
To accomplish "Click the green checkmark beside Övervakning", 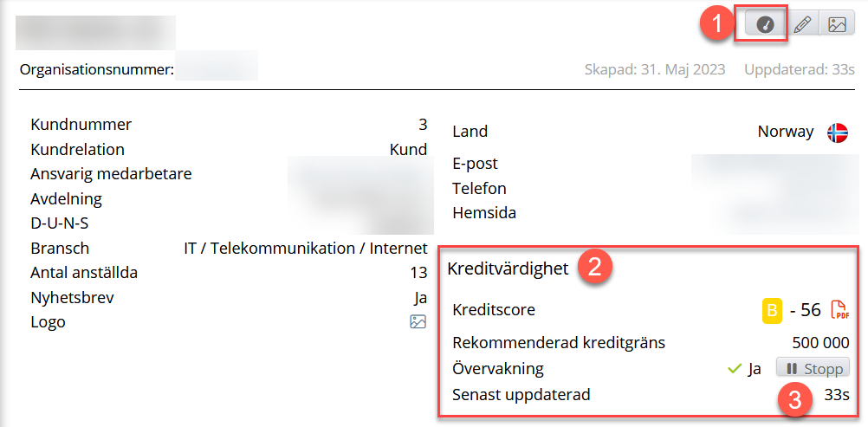I will coord(735,369).
